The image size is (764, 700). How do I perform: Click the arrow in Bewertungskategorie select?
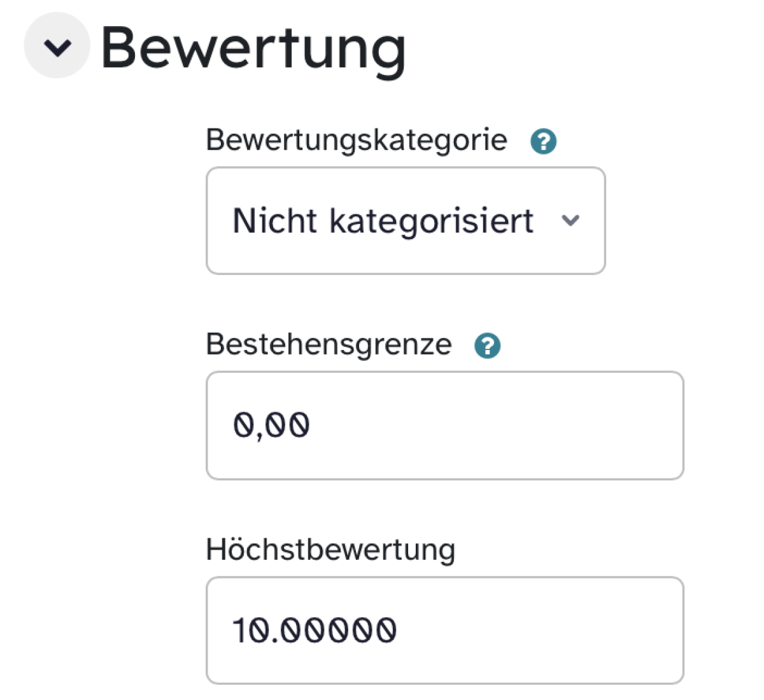click(x=570, y=221)
